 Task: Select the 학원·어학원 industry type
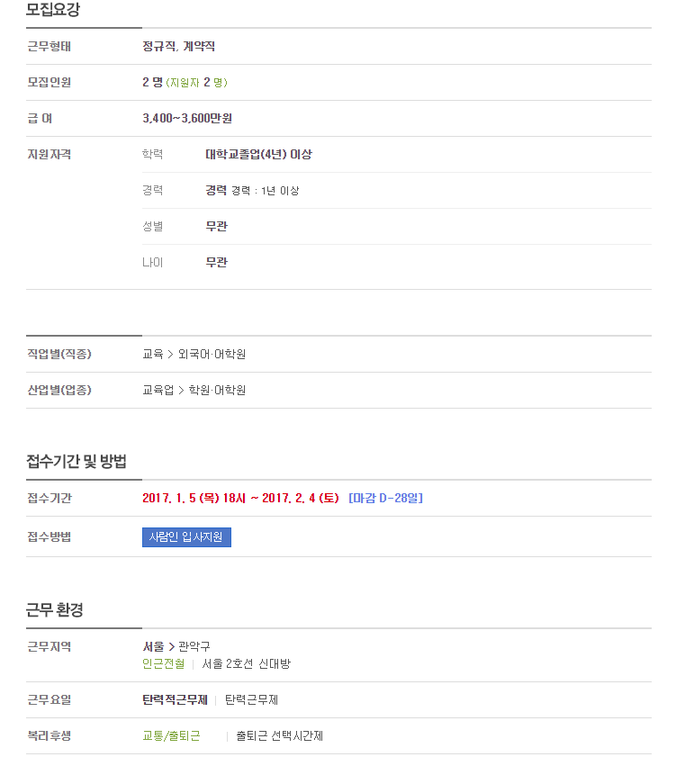point(217,390)
